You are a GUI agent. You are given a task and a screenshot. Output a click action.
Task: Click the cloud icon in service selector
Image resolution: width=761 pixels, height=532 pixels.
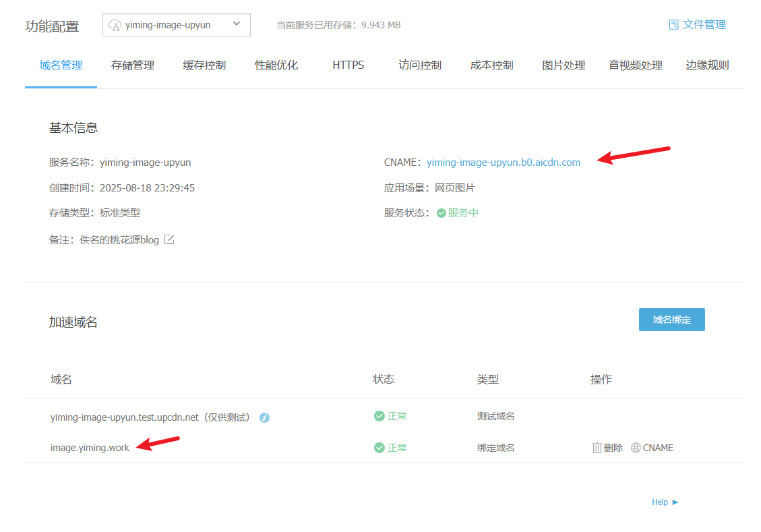pyautogui.click(x=115, y=25)
